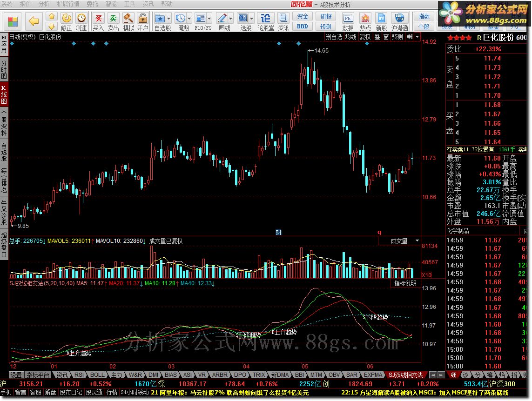Open the chart toolbar dropdown arrow
The width and height of the screenshot is (532, 401).
tap(418, 37)
